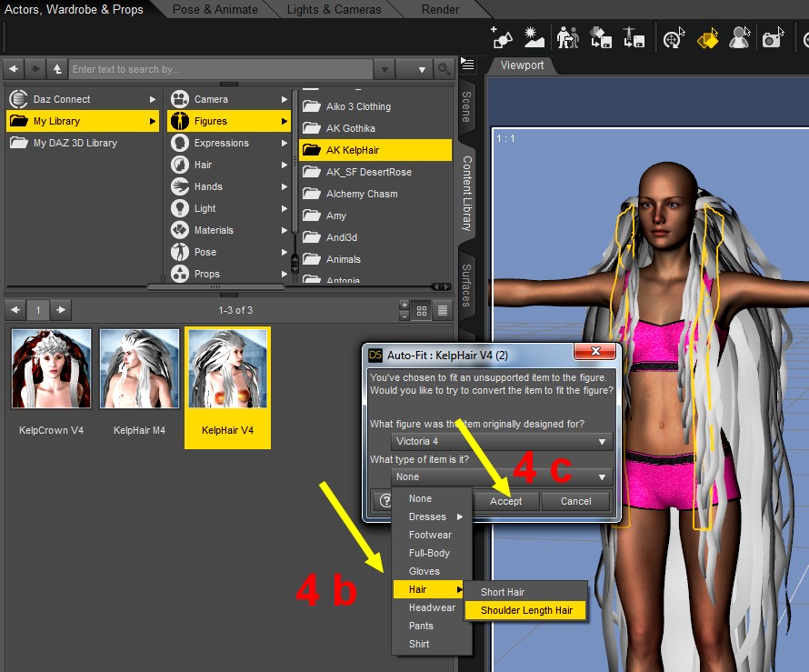Click the help question mark icon in Auto-Fit dialog
The width and height of the screenshot is (809, 672).
click(385, 501)
